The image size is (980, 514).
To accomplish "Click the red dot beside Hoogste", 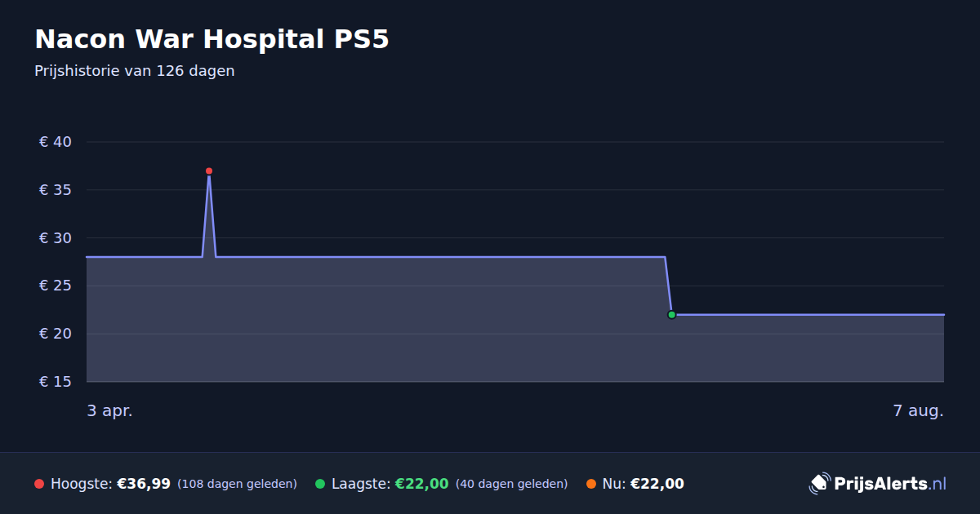I will point(39,484).
